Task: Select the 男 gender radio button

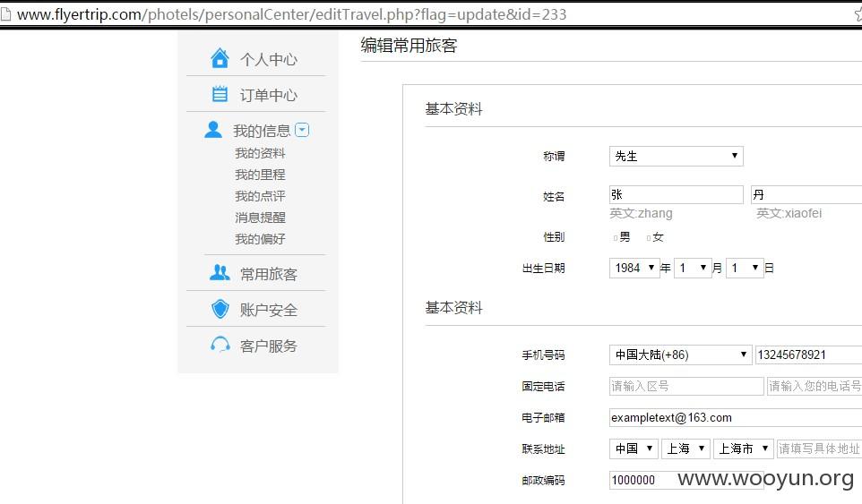Action: tap(616, 238)
